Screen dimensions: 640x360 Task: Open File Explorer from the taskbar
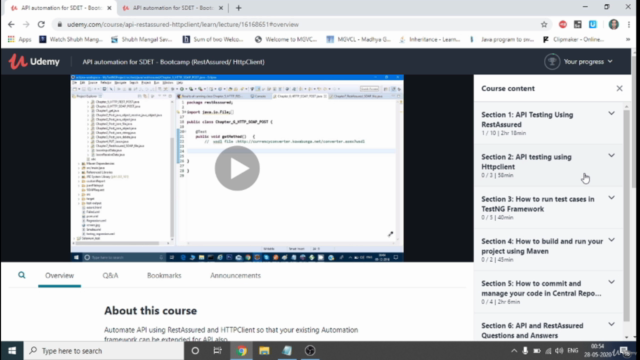pos(264,351)
